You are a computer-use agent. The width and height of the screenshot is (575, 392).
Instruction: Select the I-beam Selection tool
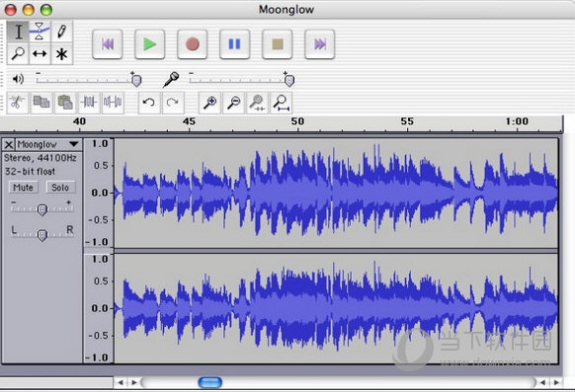click(18, 32)
